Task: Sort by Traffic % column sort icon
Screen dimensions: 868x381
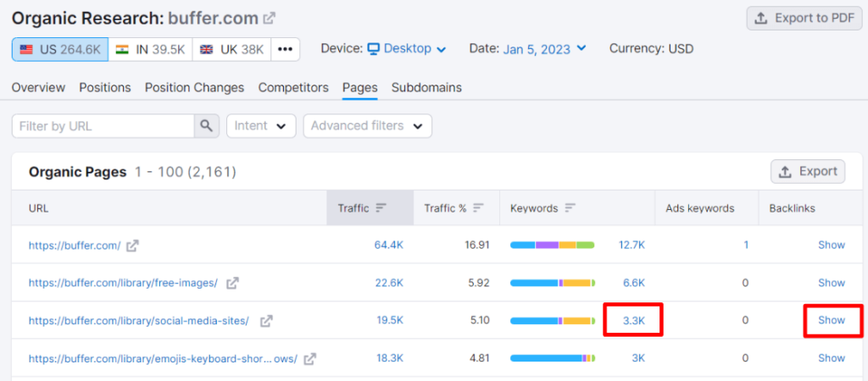Action: [x=478, y=208]
